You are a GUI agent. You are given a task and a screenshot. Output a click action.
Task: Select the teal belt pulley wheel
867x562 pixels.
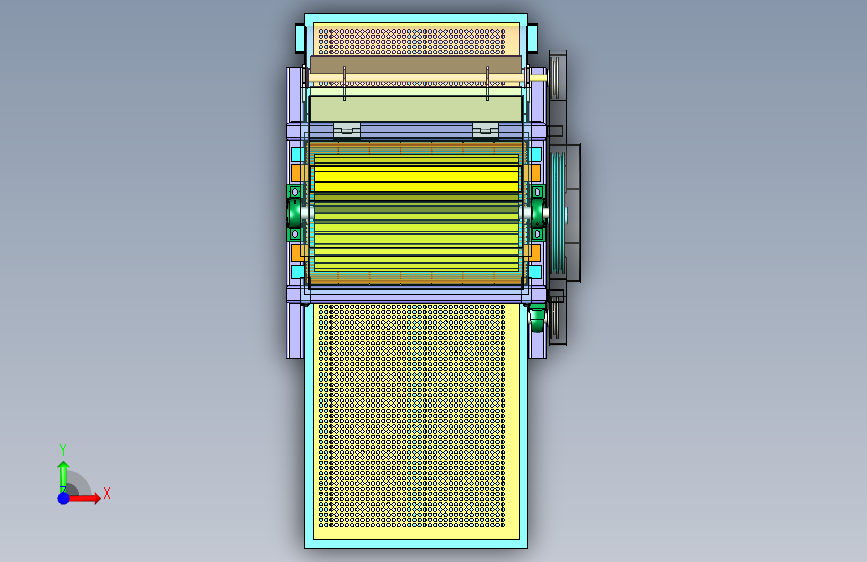[x=558, y=213]
